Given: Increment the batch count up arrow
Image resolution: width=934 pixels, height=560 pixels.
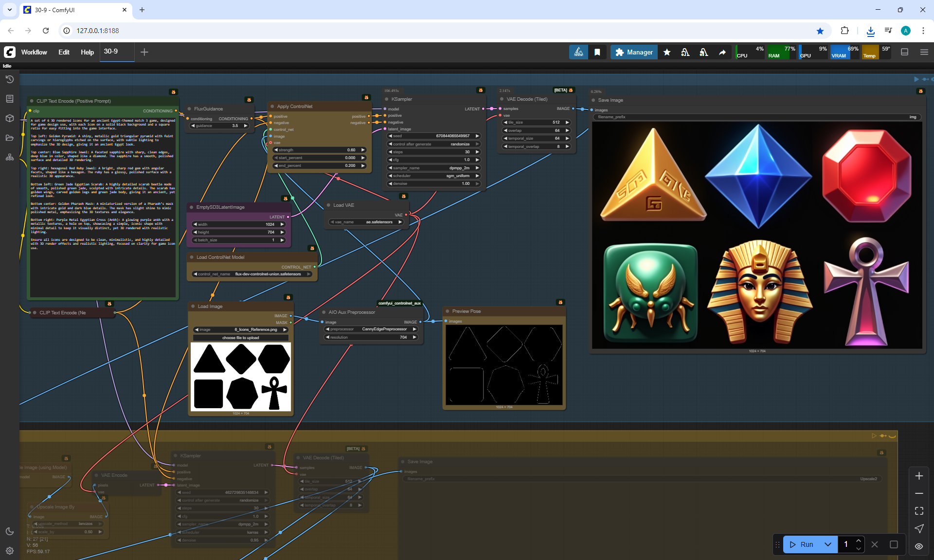Looking at the screenshot, I should click(x=859, y=541).
